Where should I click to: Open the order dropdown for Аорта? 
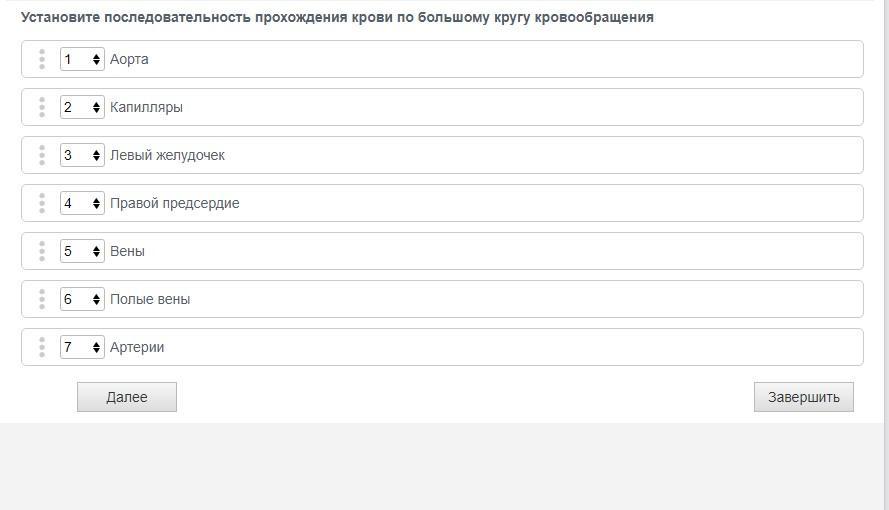[x=82, y=59]
